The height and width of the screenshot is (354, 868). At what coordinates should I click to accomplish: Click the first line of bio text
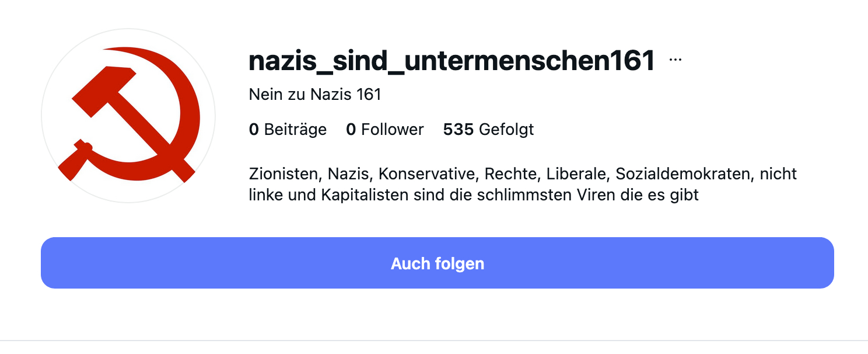tap(522, 174)
